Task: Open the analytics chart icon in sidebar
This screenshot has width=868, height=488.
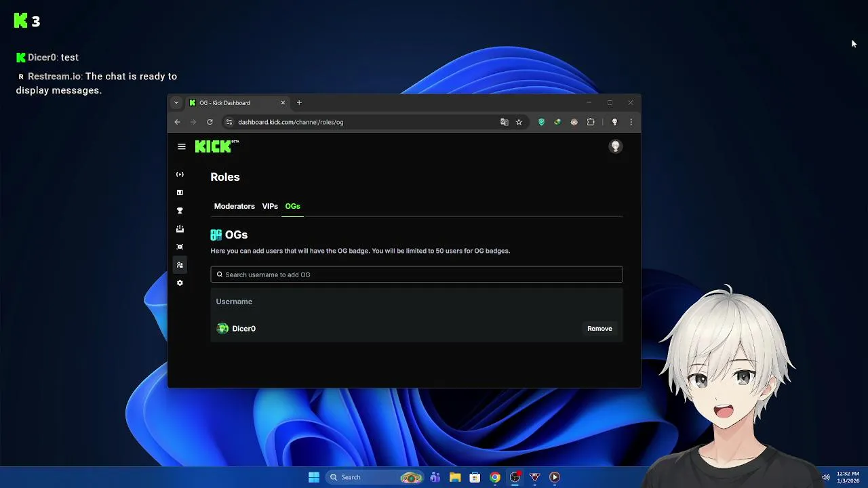Action: [180, 192]
